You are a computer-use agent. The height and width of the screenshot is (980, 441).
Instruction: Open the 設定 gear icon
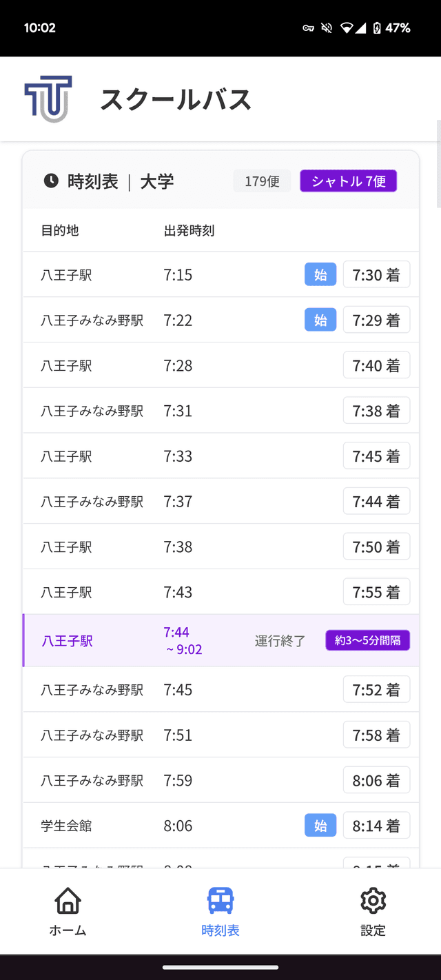click(x=372, y=900)
